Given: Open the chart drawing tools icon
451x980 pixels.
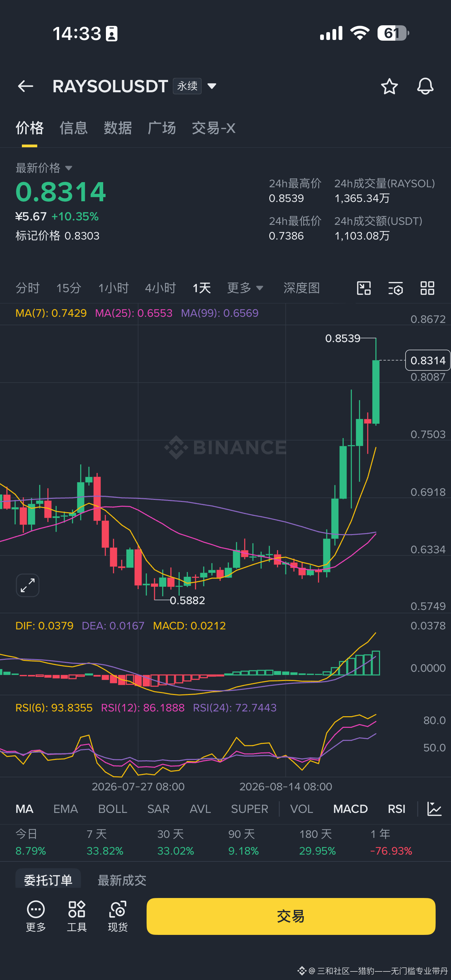Looking at the screenshot, I should point(364,288).
